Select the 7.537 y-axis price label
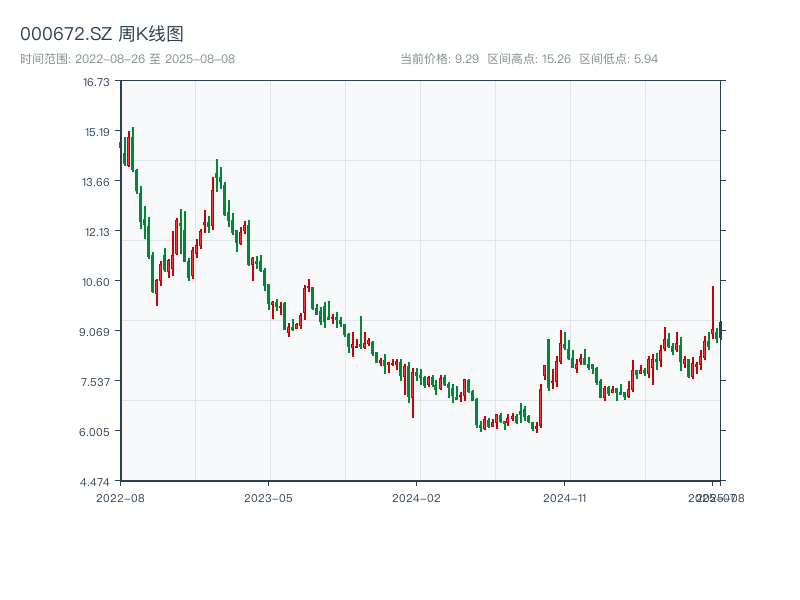This screenshot has width=800, height=600. (96, 382)
